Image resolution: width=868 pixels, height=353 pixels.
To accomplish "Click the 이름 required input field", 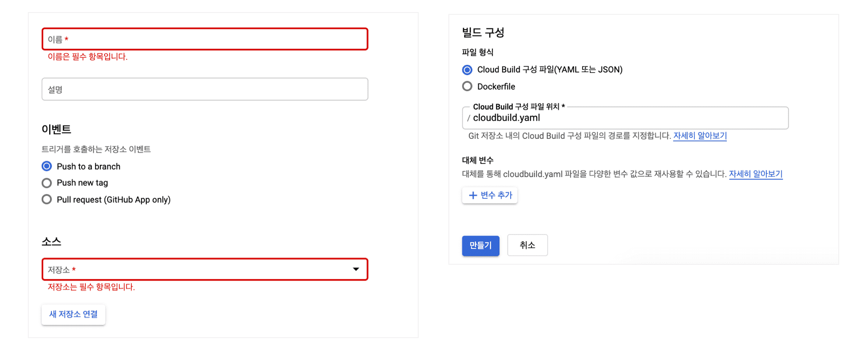I will [205, 39].
